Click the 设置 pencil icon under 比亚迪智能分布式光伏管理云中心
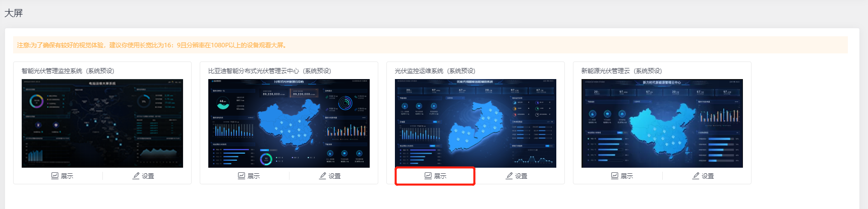This screenshot has width=868, height=209. coord(322,176)
